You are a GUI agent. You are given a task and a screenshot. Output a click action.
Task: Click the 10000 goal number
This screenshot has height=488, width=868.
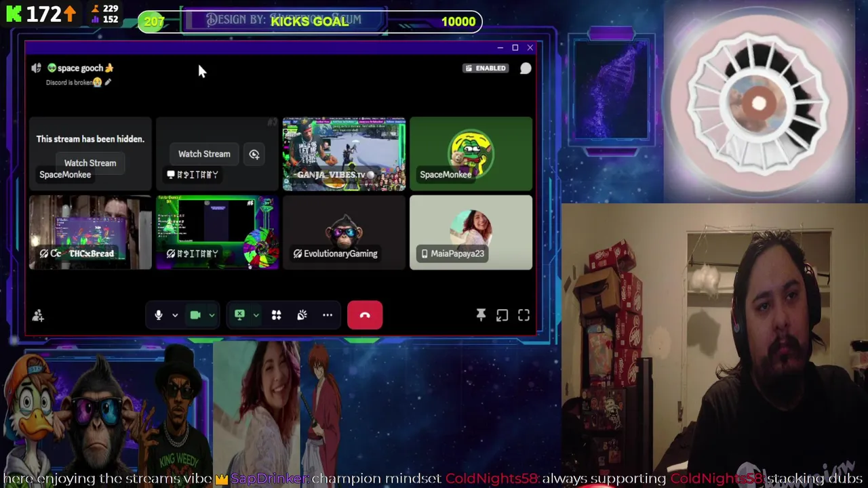[458, 22]
